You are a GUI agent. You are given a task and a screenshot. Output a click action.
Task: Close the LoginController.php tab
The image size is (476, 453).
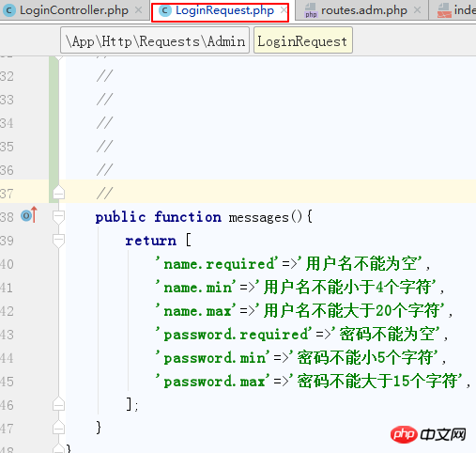point(138,10)
